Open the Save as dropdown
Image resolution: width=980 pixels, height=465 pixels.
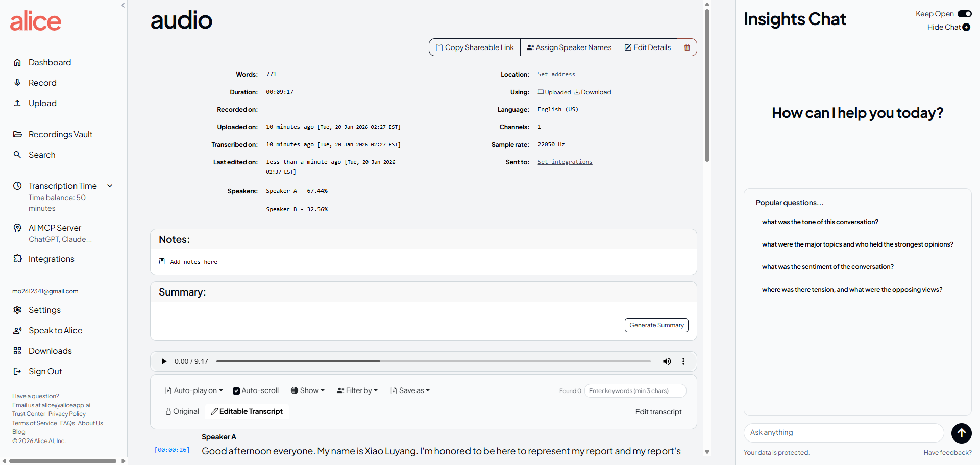click(x=410, y=390)
